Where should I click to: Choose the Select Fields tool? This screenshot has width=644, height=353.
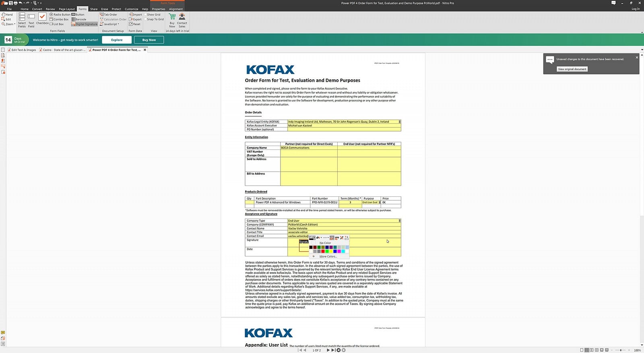click(x=22, y=20)
